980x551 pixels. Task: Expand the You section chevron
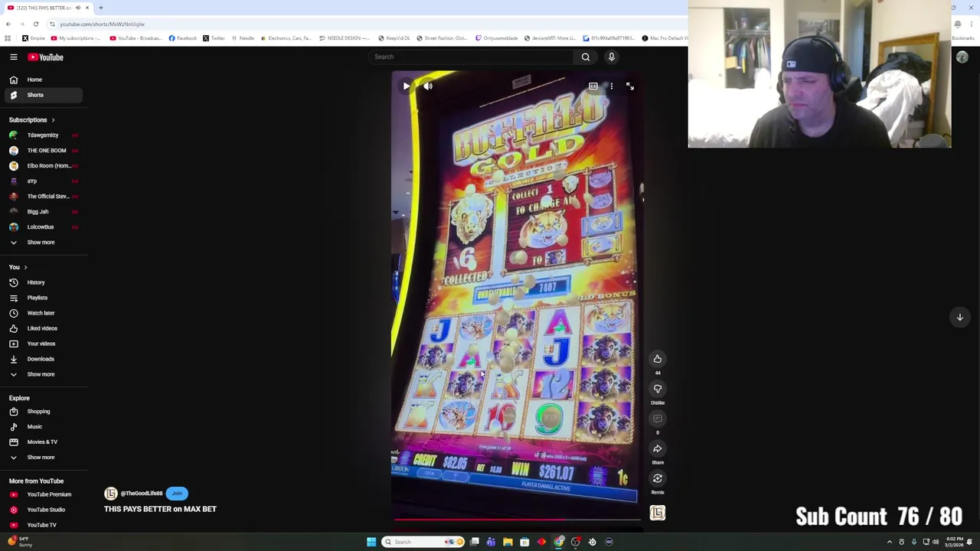(x=25, y=267)
